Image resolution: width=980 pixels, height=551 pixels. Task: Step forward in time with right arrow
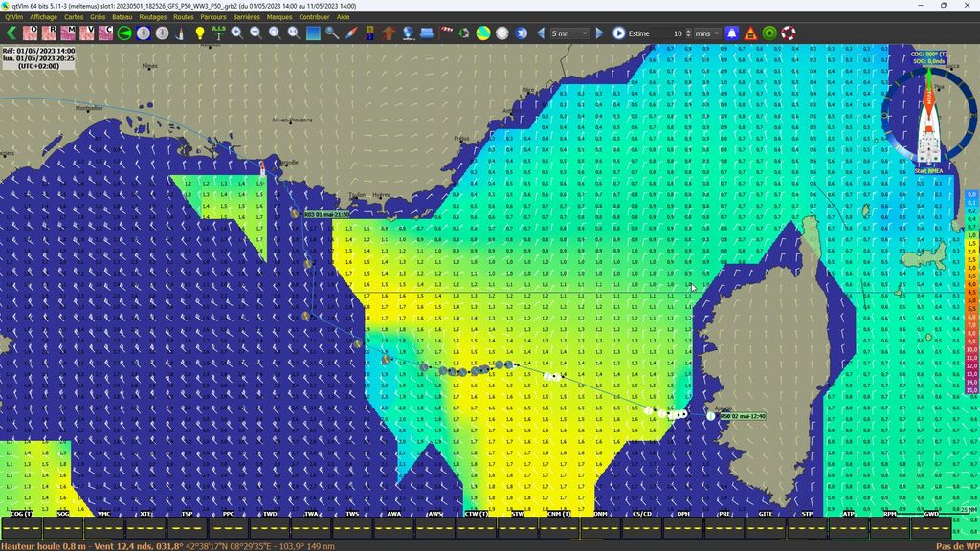599,33
